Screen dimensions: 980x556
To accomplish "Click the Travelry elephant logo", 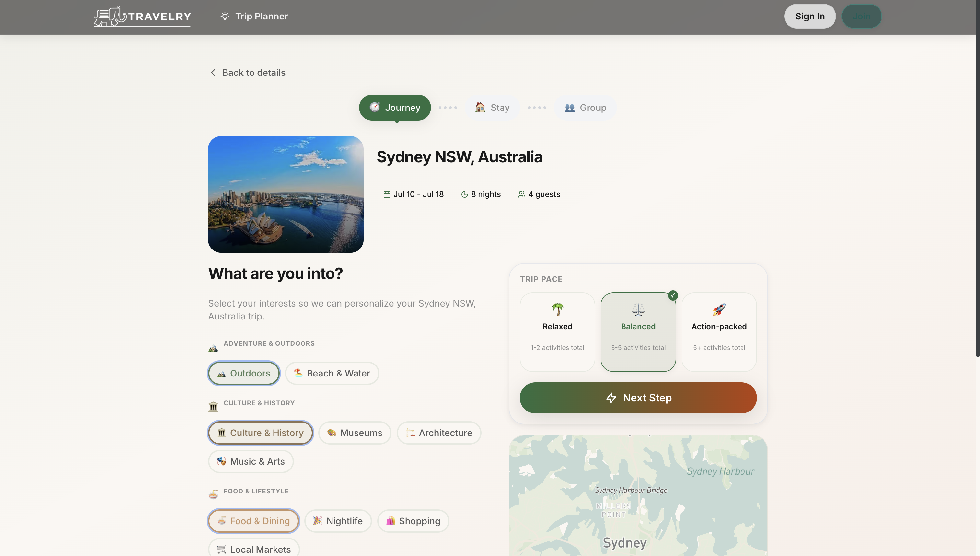I will pyautogui.click(x=108, y=16).
